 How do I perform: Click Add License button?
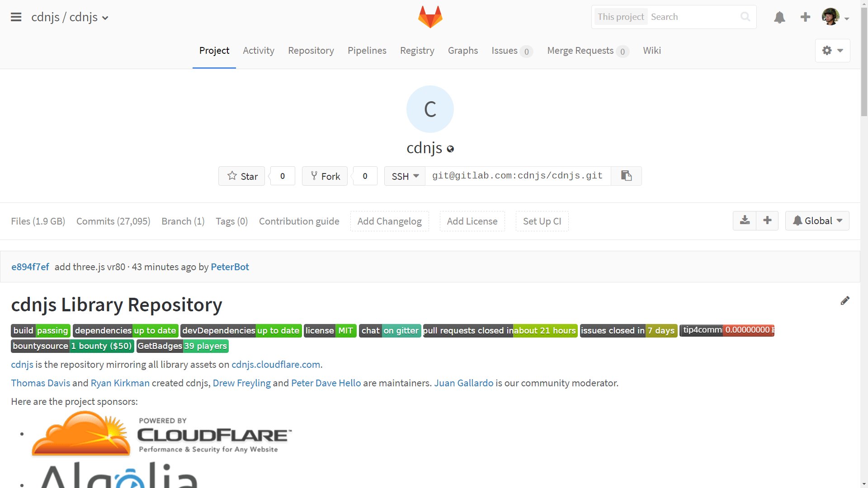coord(472,221)
